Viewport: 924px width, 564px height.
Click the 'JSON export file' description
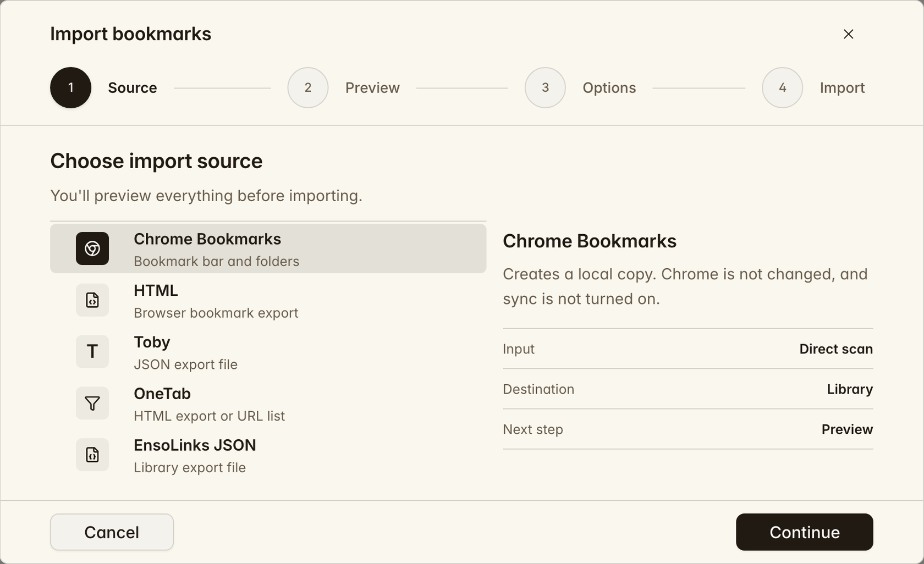[x=186, y=364]
